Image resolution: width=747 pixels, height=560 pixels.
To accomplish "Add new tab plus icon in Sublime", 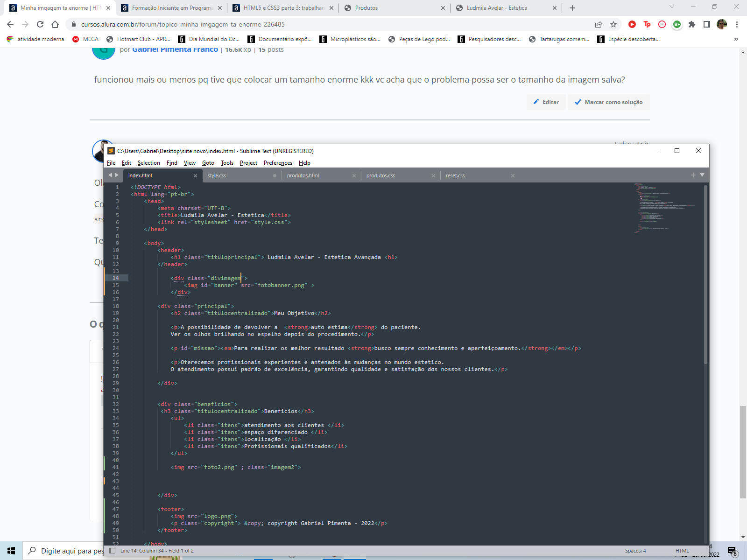I will (x=693, y=175).
